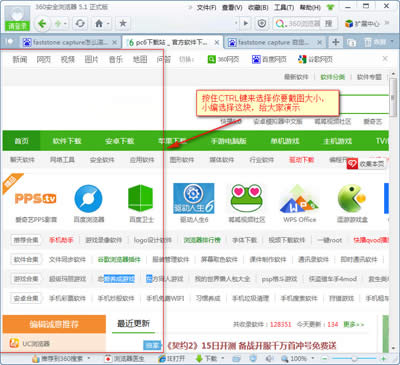
Task: Click the 收藏本页 heart bookmark icon
Action: pos(352,164)
